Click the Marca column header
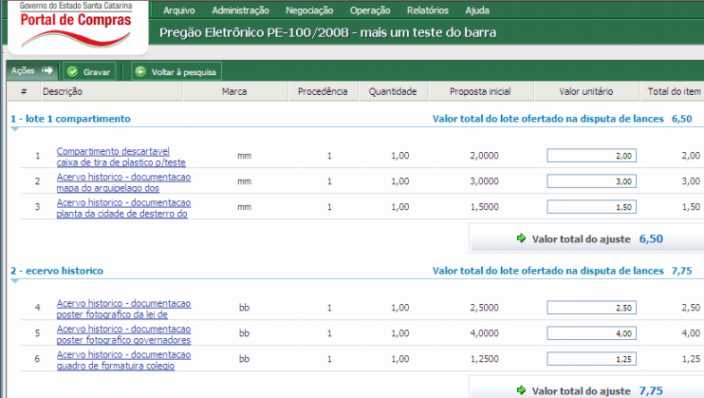This screenshot has width=704, height=398. [234, 91]
